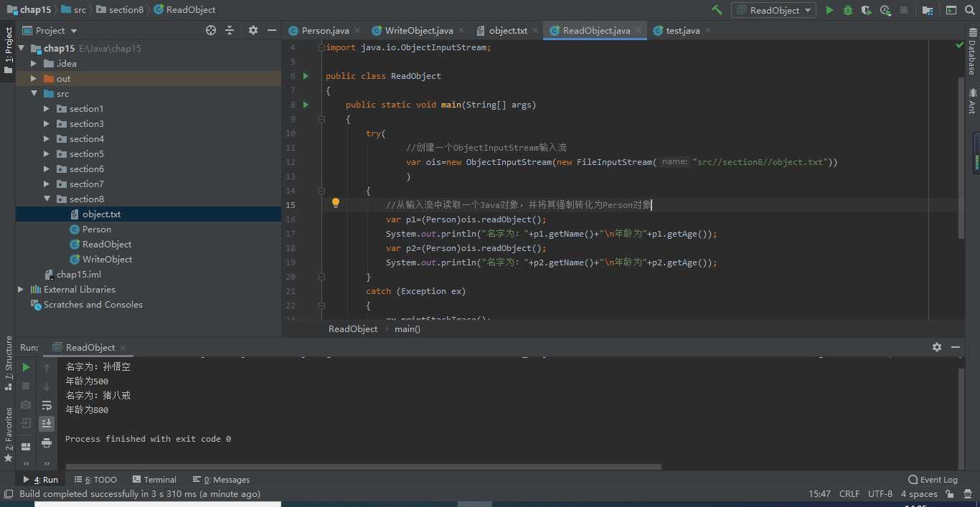
Task: Open the Event Log
Action: click(x=933, y=480)
